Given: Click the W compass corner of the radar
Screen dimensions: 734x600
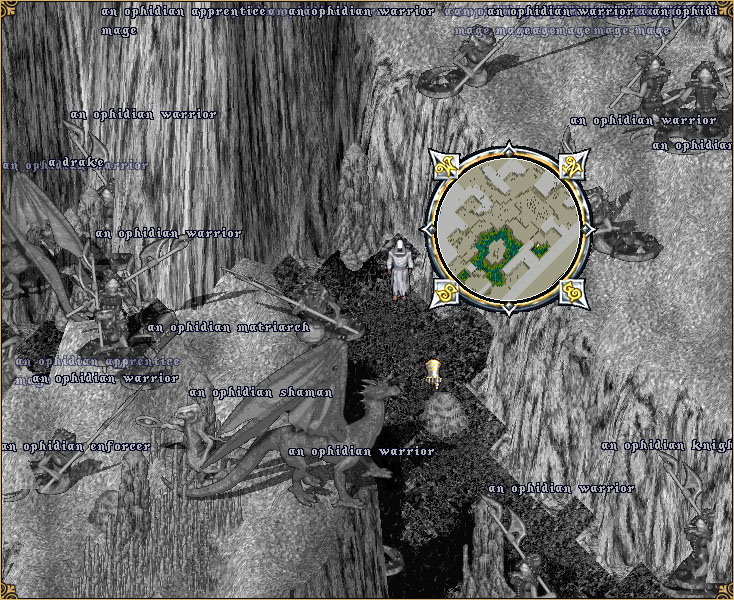Looking at the screenshot, I should 443,165.
